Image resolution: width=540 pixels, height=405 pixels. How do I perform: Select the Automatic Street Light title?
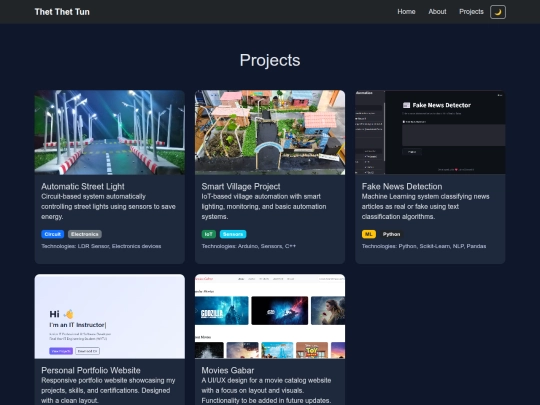(x=83, y=186)
